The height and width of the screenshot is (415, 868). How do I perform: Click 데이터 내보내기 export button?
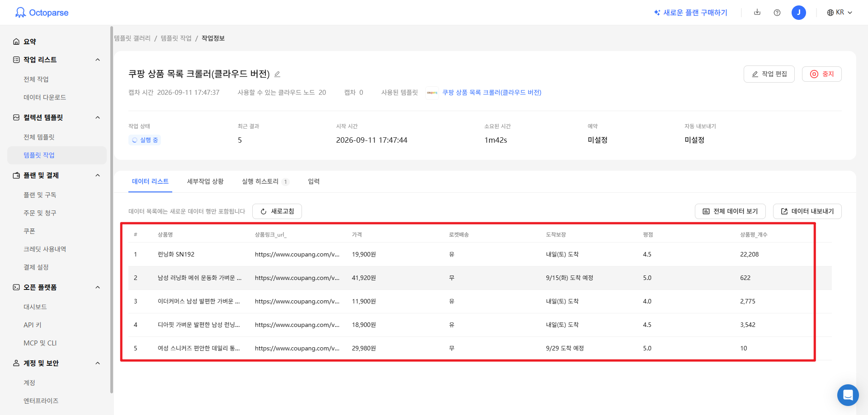click(x=807, y=211)
